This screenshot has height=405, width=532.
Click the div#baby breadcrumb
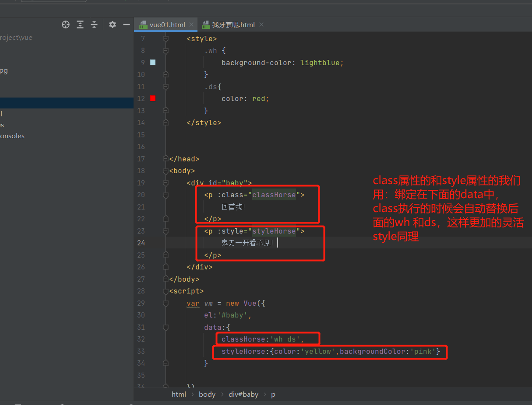(x=243, y=395)
